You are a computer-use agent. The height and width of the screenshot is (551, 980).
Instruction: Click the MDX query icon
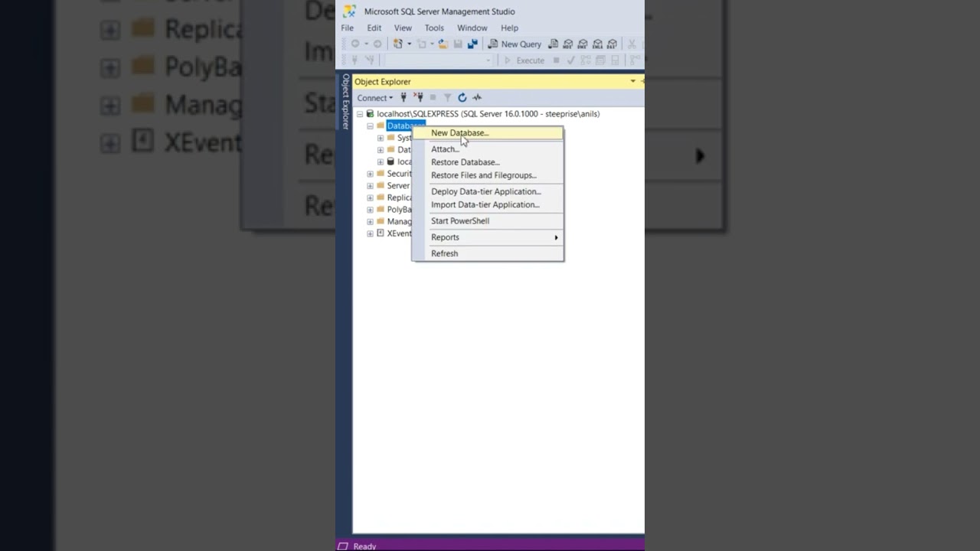[568, 44]
